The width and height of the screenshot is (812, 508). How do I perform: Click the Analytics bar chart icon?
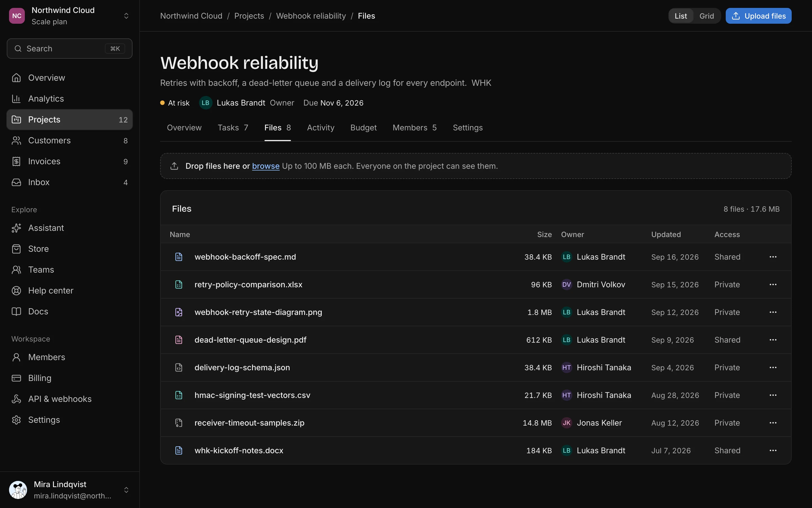click(x=16, y=98)
